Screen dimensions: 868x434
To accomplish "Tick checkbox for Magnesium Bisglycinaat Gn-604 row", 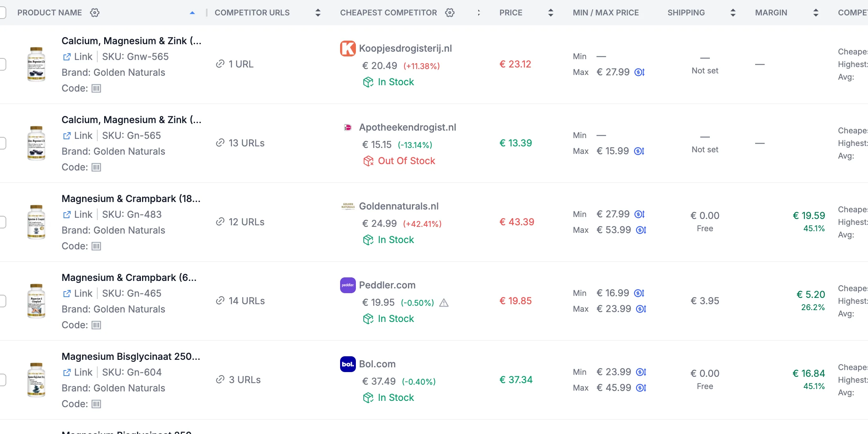I will [2, 380].
